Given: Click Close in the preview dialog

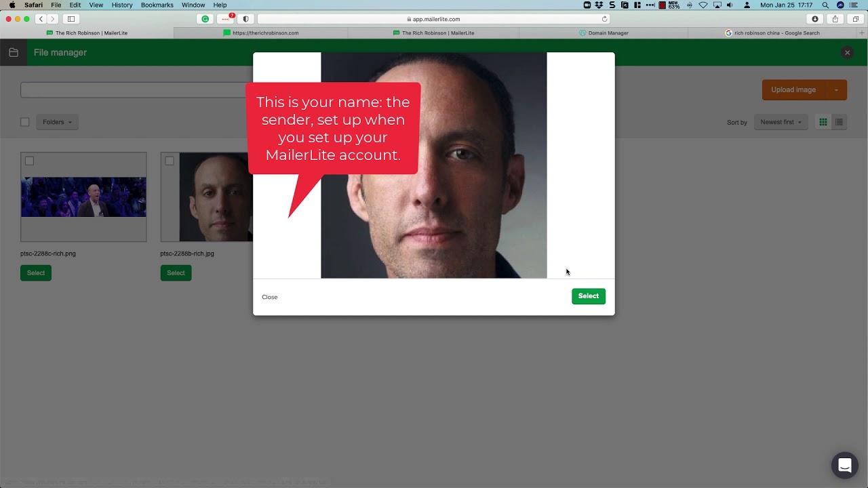Looking at the screenshot, I should [270, 297].
